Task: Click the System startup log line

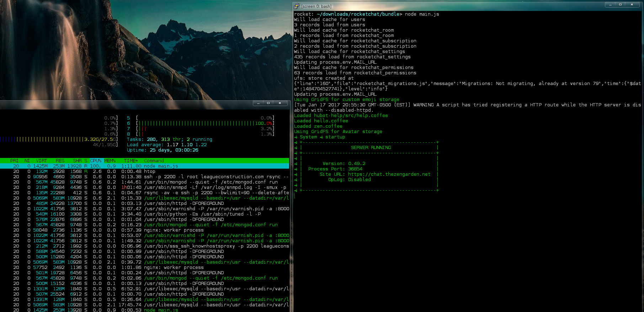Action: pyautogui.click(x=320, y=137)
